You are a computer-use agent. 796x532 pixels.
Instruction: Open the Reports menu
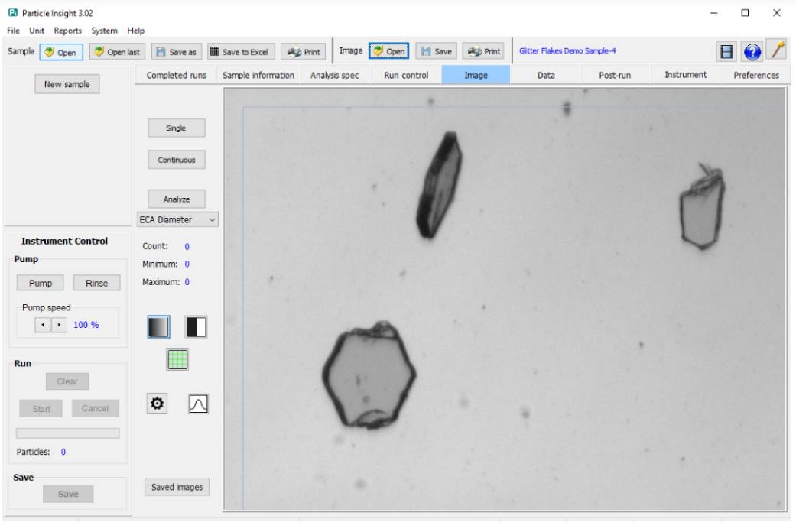[x=67, y=31]
